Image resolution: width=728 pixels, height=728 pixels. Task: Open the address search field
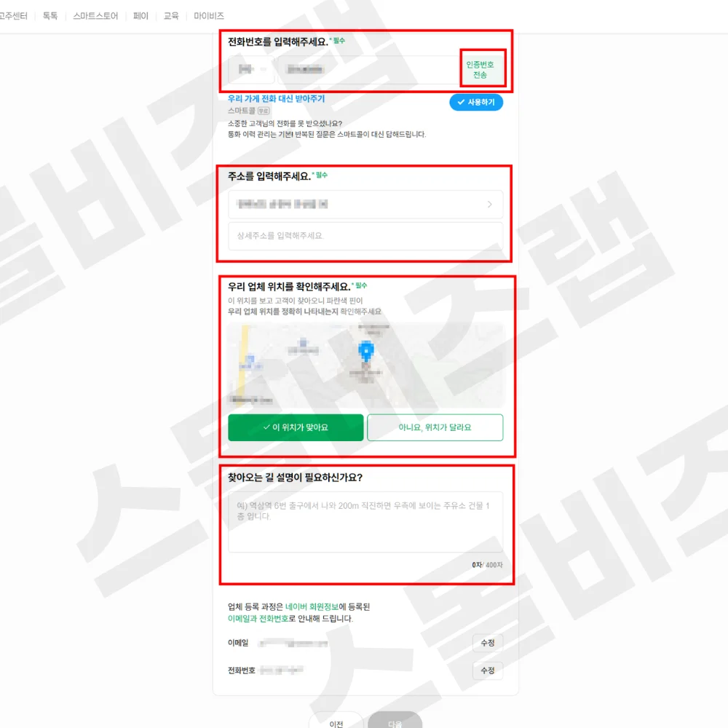point(365,205)
